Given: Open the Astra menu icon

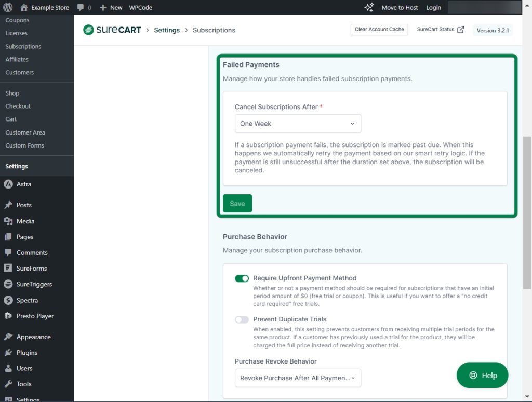Looking at the screenshot, I should tap(8, 184).
